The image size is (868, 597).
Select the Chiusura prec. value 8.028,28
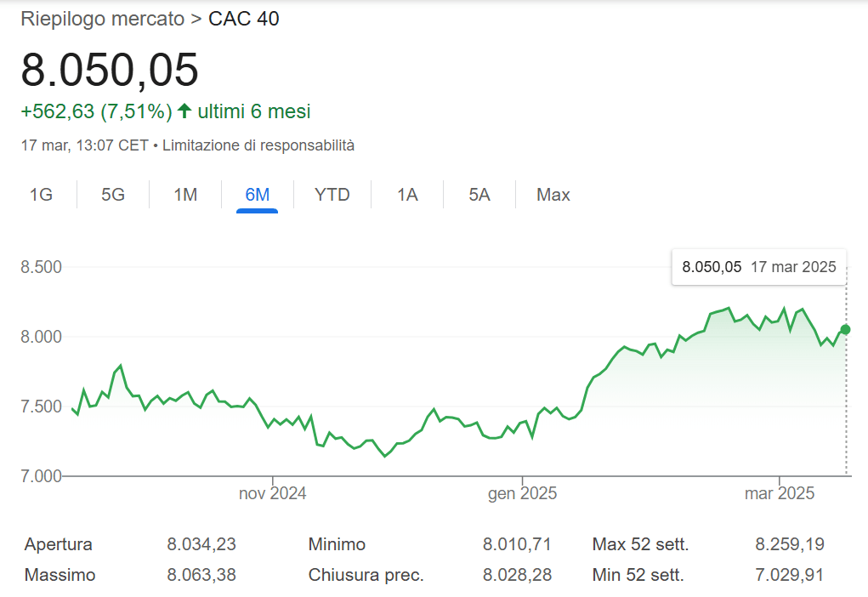coord(517,575)
